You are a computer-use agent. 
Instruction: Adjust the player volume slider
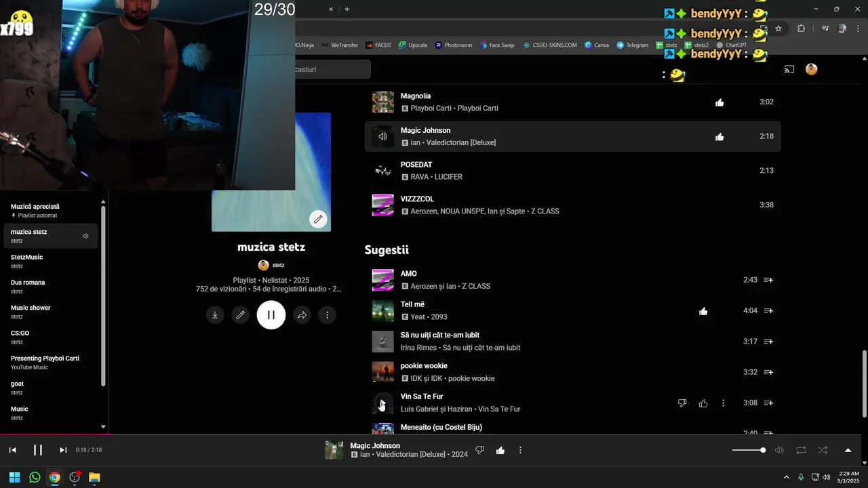coord(749,450)
